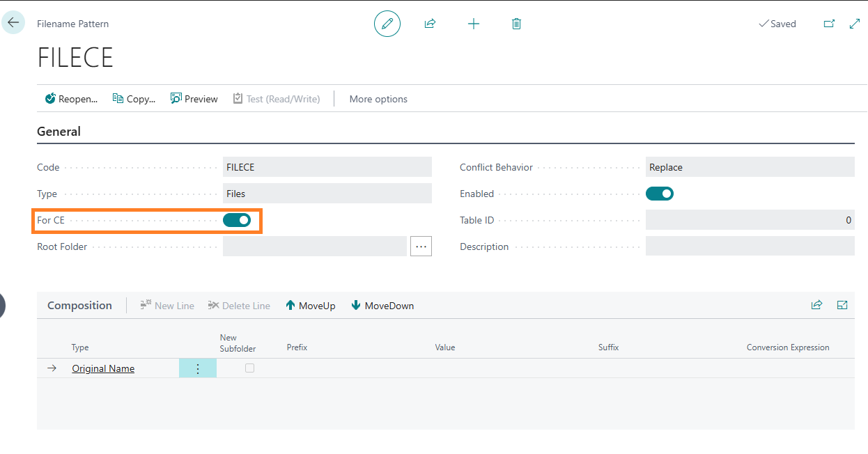
Task: Open the More options menu
Action: (378, 99)
